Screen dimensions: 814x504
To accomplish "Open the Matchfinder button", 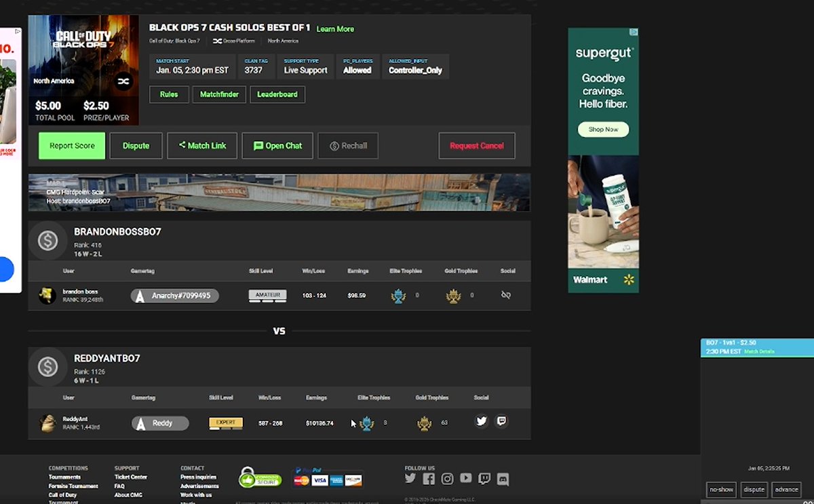I will click(219, 94).
